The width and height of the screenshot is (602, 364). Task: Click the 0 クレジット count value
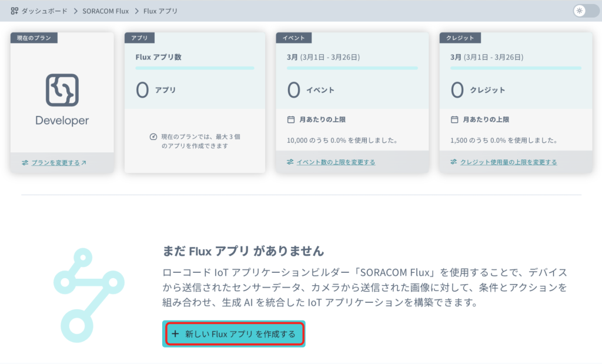click(x=478, y=90)
